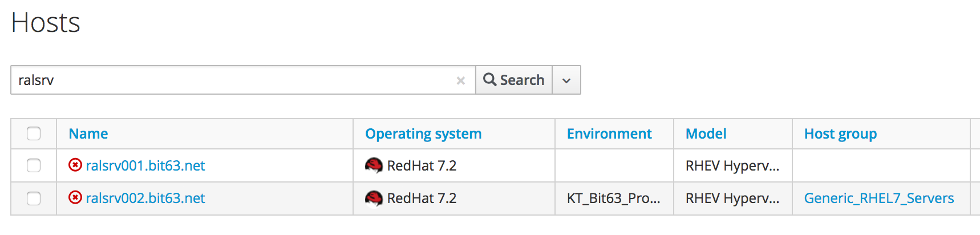
Task: Click into the search field containing ralsrv
Action: click(228, 80)
